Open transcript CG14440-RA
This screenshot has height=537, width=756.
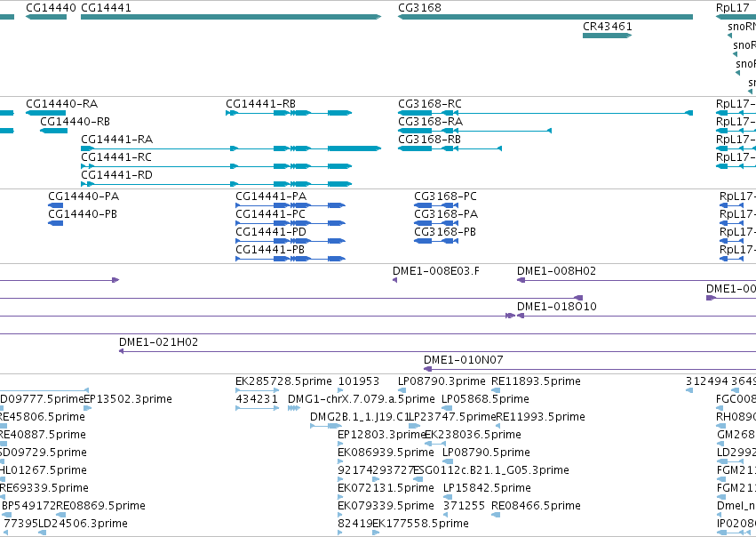pos(61,104)
